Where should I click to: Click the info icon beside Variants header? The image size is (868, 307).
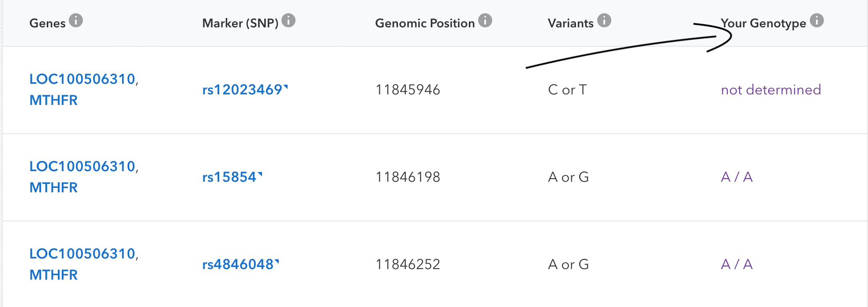603,19
